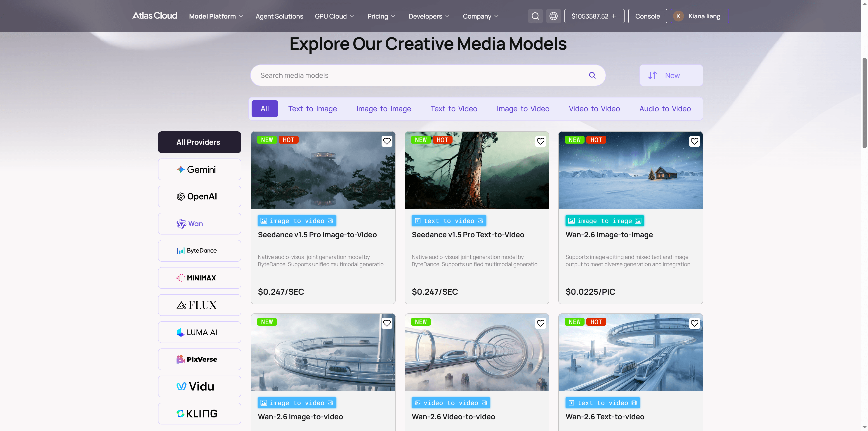Image resolution: width=868 pixels, height=431 pixels.
Task: Click the search icon in the media models search box
Action: (x=592, y=75)
